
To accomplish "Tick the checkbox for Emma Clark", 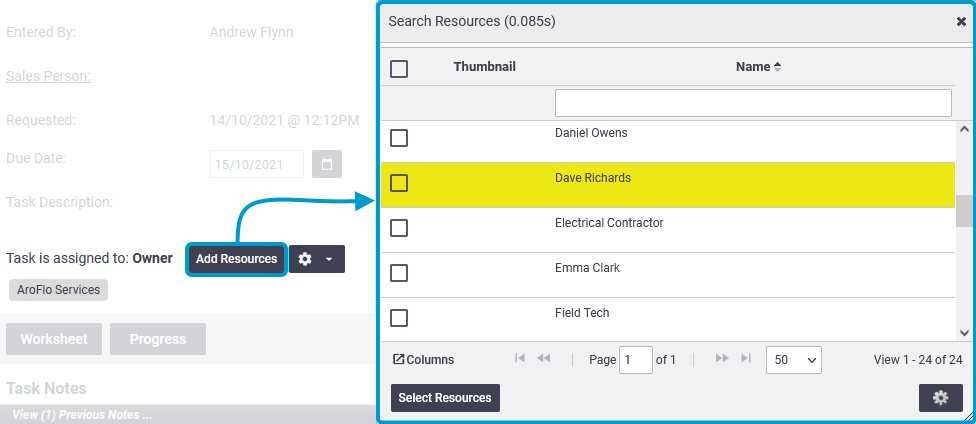I will 399,273.
